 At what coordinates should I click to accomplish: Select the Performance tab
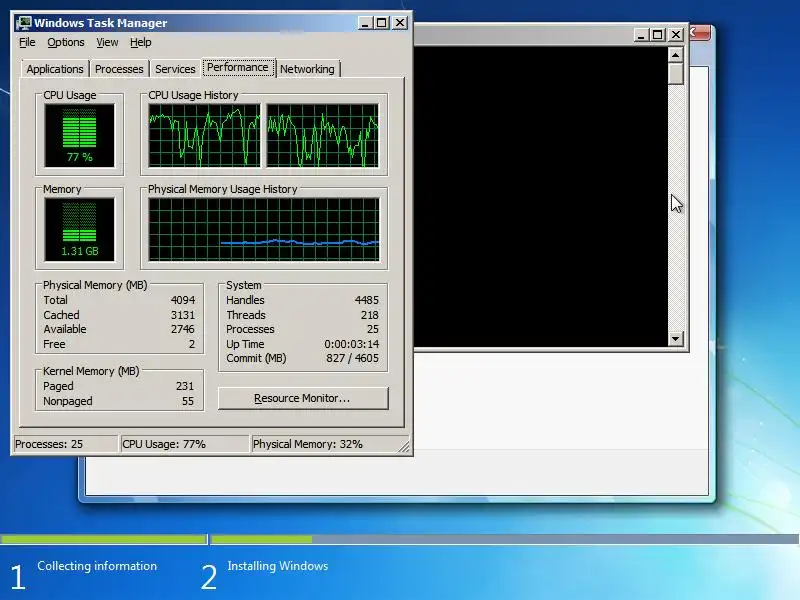[238, 67]
